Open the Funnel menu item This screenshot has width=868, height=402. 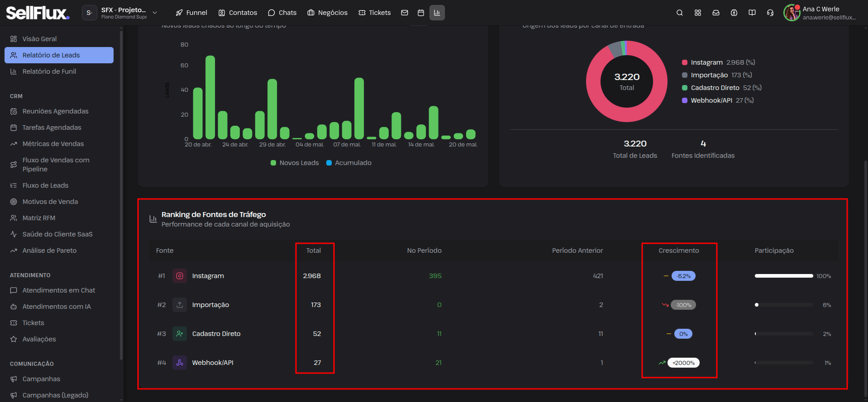pos(191,13)
